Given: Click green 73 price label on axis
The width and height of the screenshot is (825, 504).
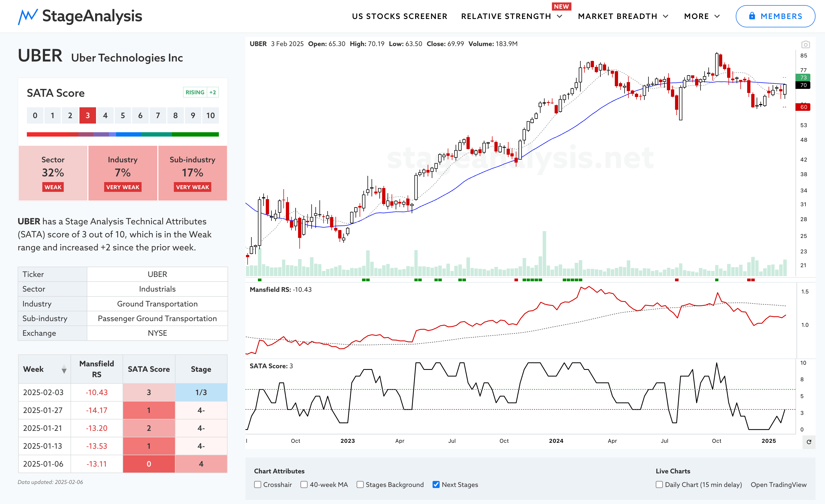Looking at the screenshot, I should [x=803, y=77].
